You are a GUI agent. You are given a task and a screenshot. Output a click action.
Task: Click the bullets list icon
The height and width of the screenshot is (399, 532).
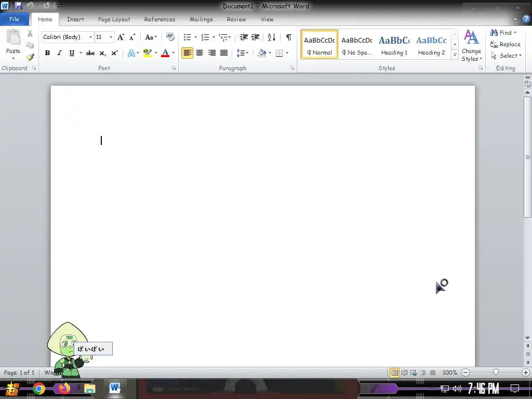[187, 37]
